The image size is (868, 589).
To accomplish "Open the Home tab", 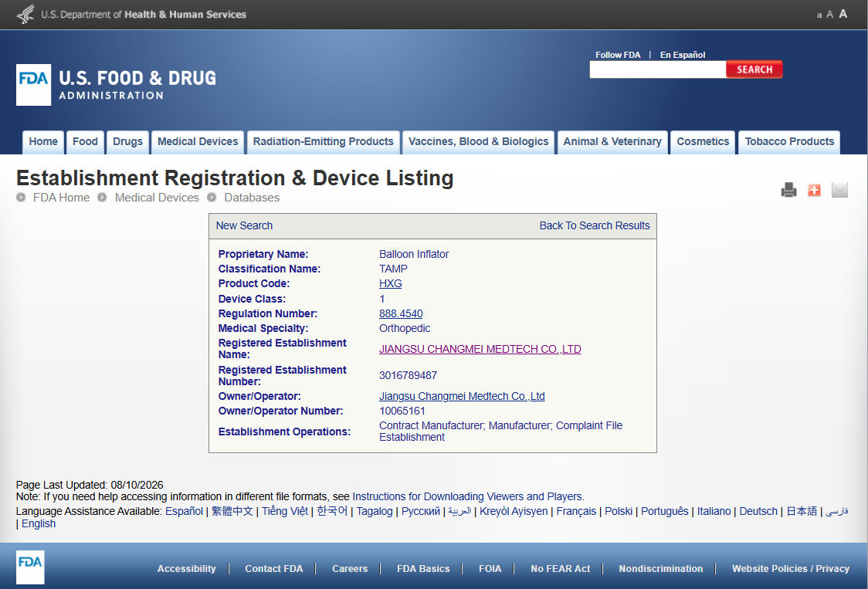I will tap(43, 142).
